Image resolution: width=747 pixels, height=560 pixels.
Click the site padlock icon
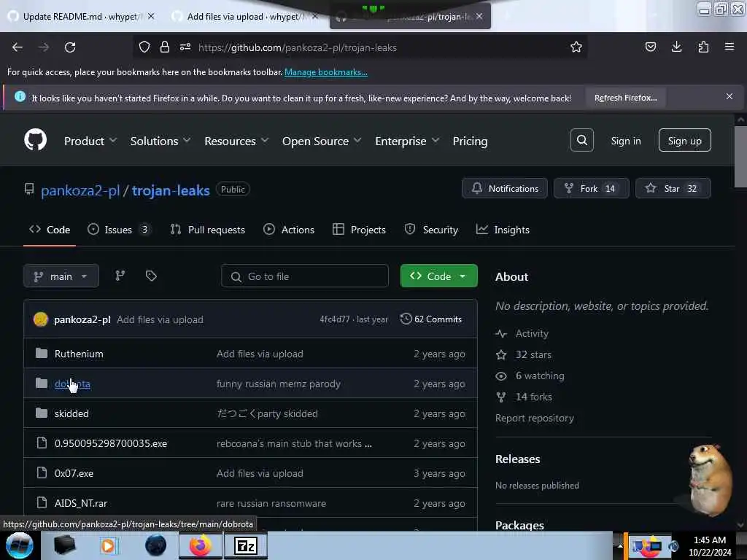(x=165, y=47)
